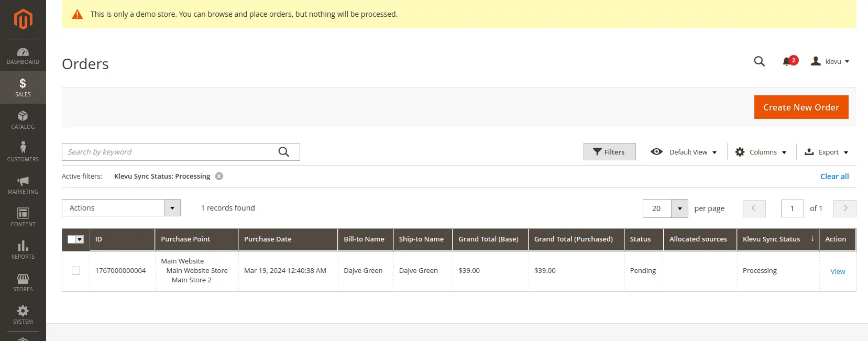Sort by Purchase Point column header
The height and width of the screenshot is (341, 868).
(x=196, y=239)
